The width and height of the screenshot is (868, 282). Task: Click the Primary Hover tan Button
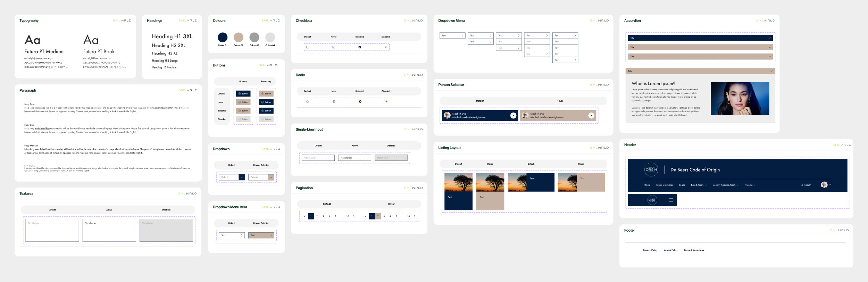coord(243,102)
